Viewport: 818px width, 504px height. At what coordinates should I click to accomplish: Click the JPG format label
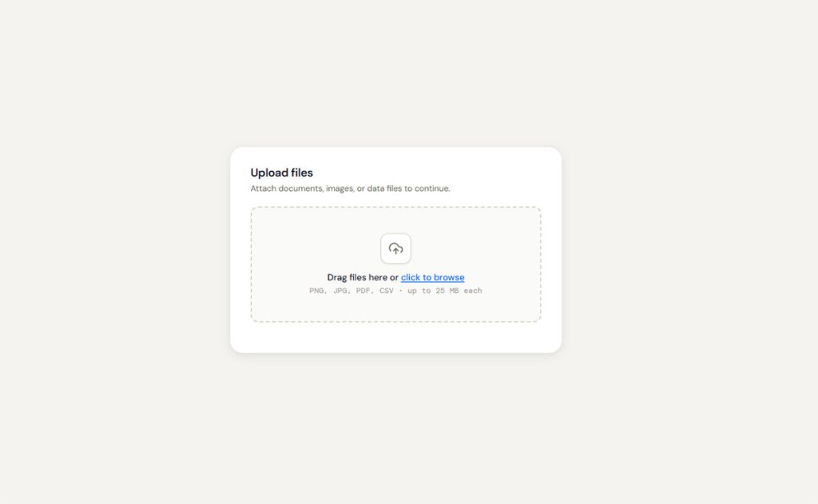pyautogui.click(x=341, y=291)
